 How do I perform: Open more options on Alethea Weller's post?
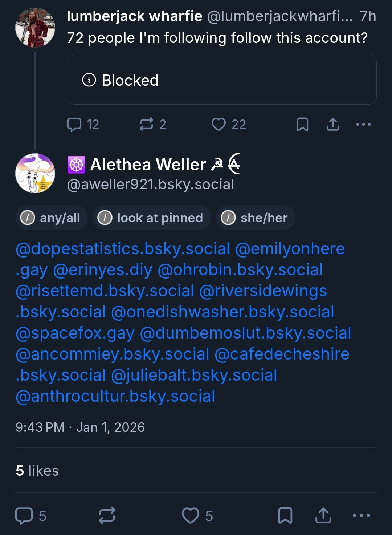pyautogui.click(x=362, y=516)
